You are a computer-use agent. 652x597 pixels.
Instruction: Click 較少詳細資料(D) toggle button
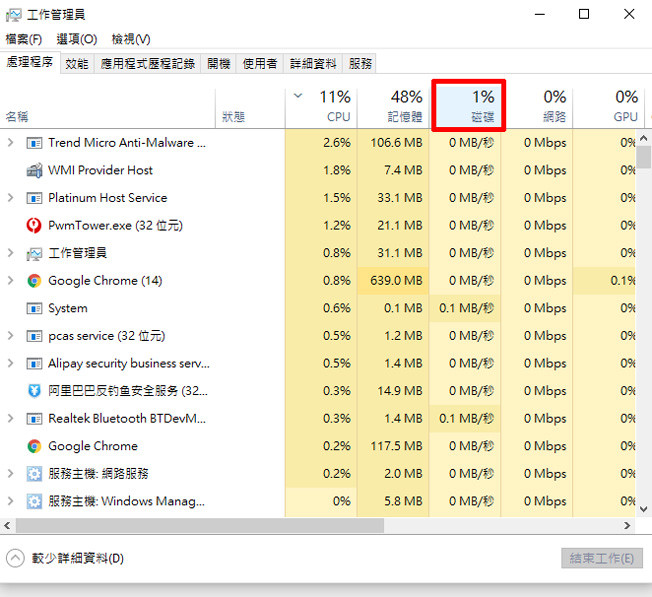[x=65, y=558]
